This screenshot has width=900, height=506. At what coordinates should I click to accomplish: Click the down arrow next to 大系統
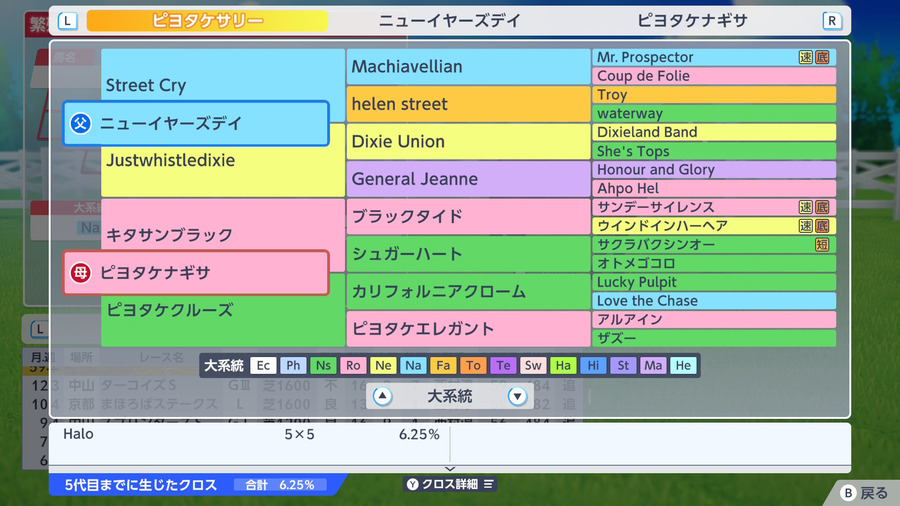(517, 396)
